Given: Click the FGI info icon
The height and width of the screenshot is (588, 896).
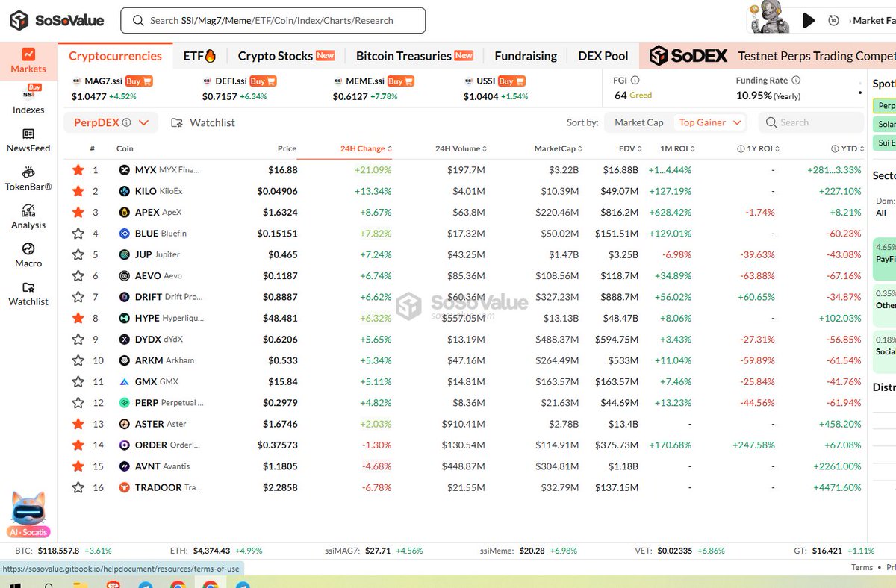Looking at the screenshot, I should 635,81.
